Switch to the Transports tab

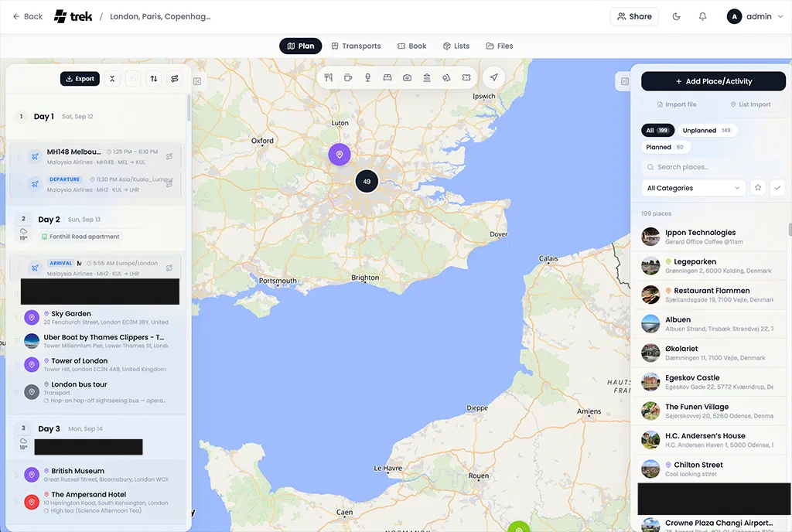point(356,46)
